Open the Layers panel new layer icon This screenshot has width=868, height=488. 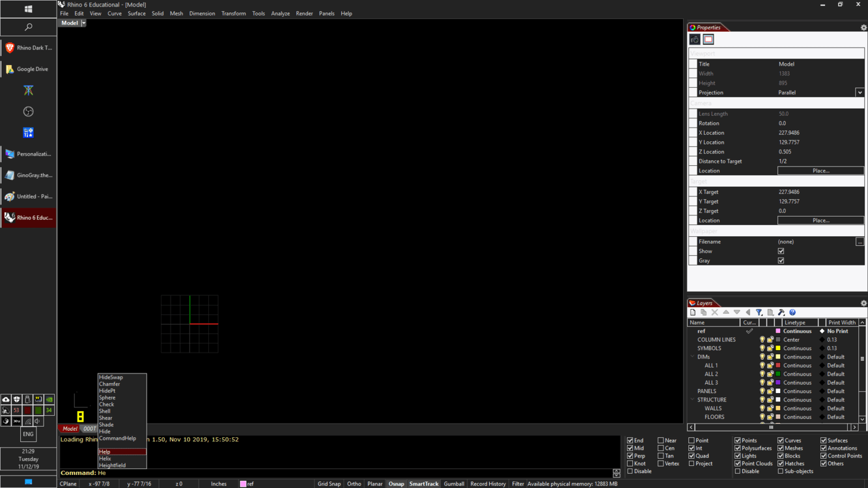(693, 312)
